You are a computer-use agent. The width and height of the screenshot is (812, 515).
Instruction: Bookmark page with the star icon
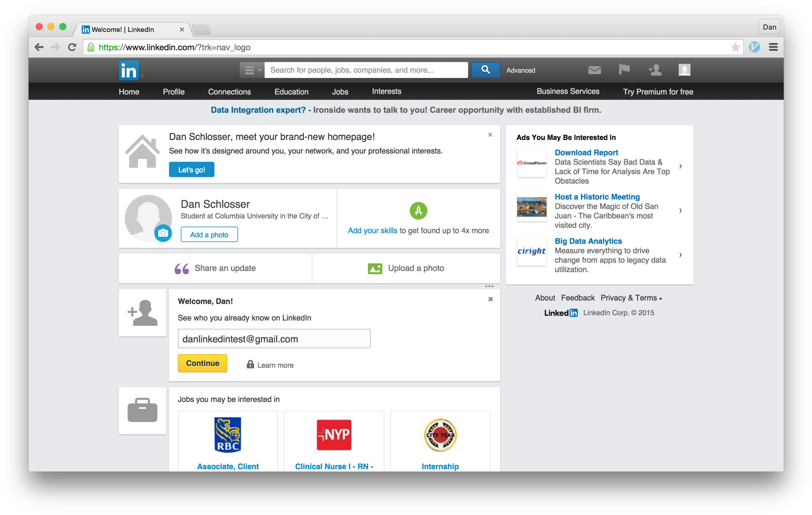(x=735, y=47)
